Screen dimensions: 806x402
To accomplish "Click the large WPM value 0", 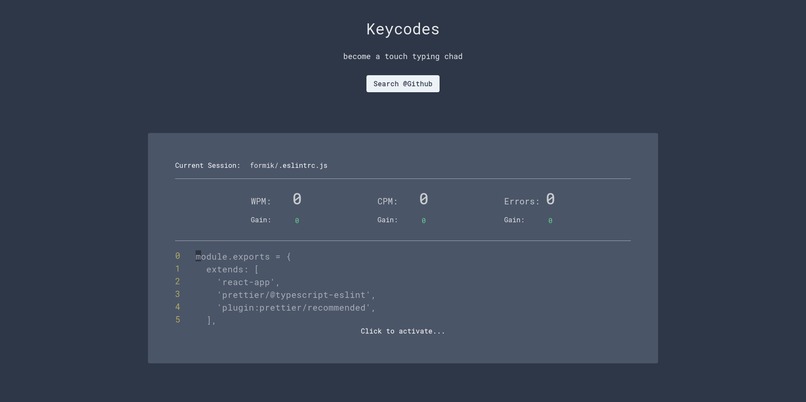I will (297, 199).
